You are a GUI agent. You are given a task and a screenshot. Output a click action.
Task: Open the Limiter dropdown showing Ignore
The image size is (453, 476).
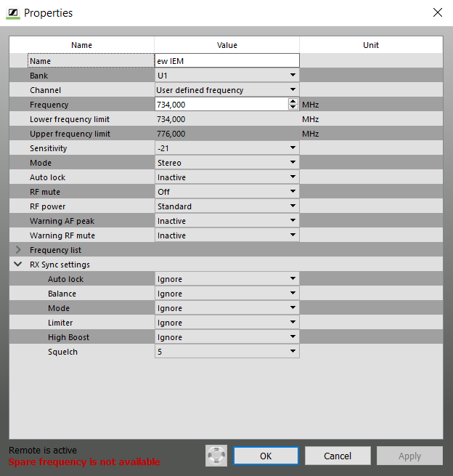[x=226, y=323]
